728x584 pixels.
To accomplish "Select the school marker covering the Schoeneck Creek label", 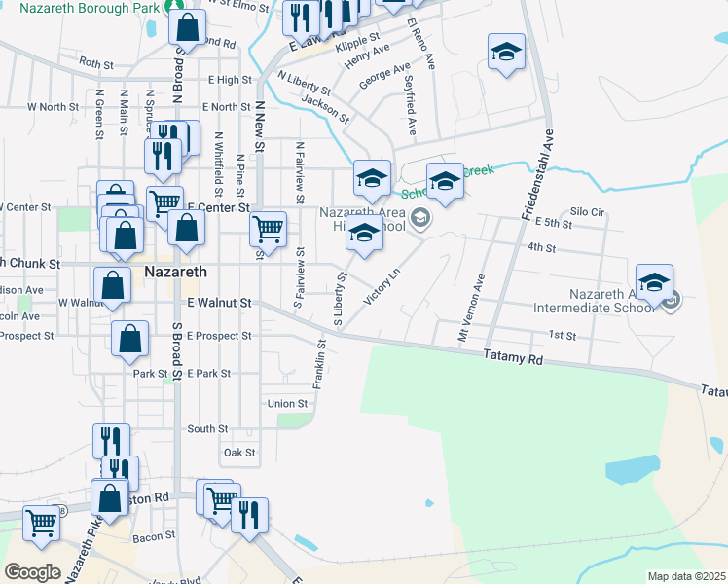I will pos(445,183).
